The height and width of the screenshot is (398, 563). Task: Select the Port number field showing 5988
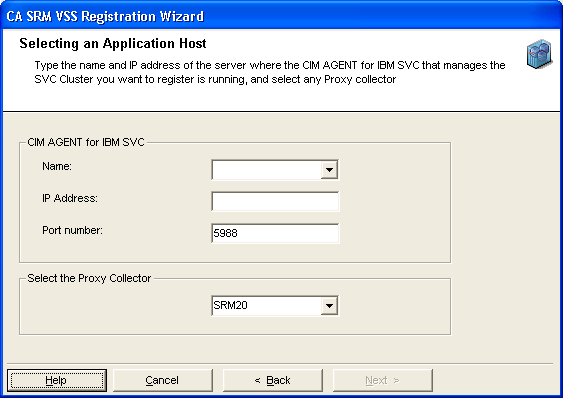[x=275, y=233]
